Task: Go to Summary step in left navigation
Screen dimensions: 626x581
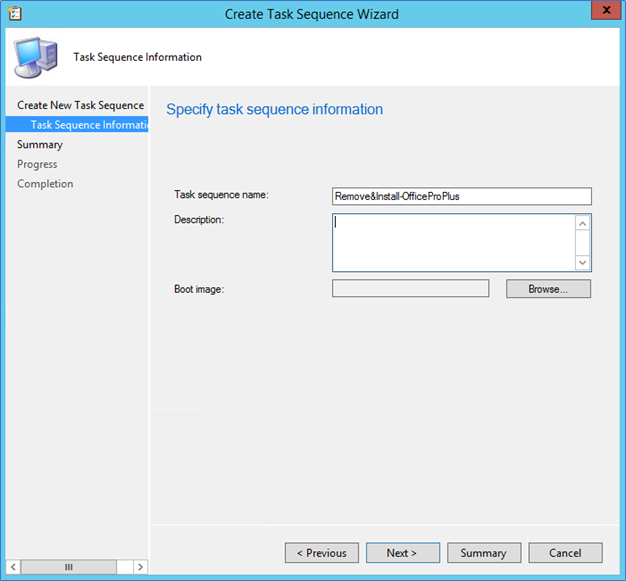Action: tap(40, 145)
